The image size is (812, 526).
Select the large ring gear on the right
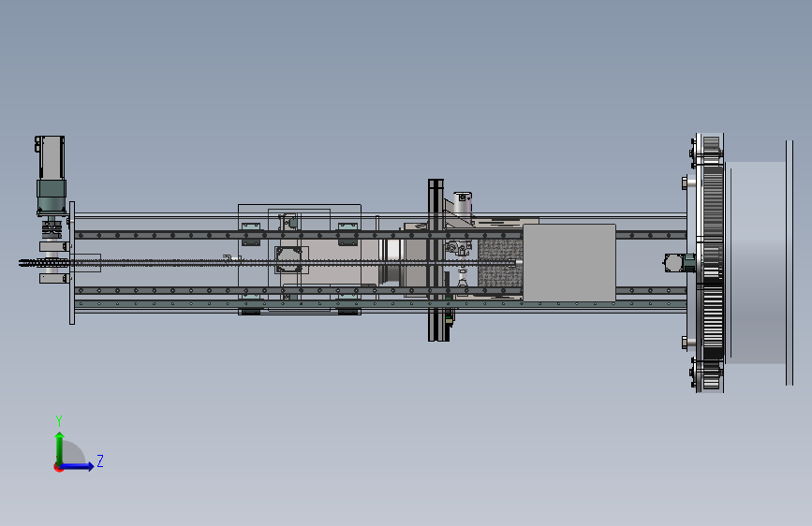click(x=713, y=263)
